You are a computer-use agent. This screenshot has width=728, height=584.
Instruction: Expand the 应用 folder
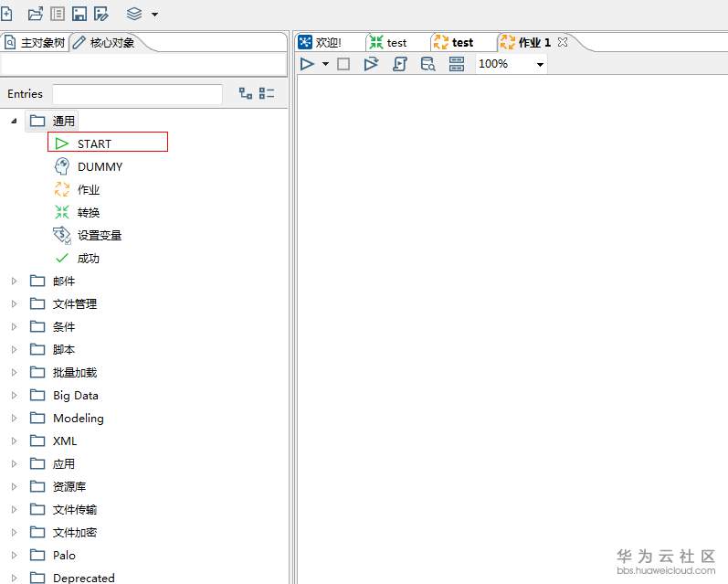[x=14, y=463]
